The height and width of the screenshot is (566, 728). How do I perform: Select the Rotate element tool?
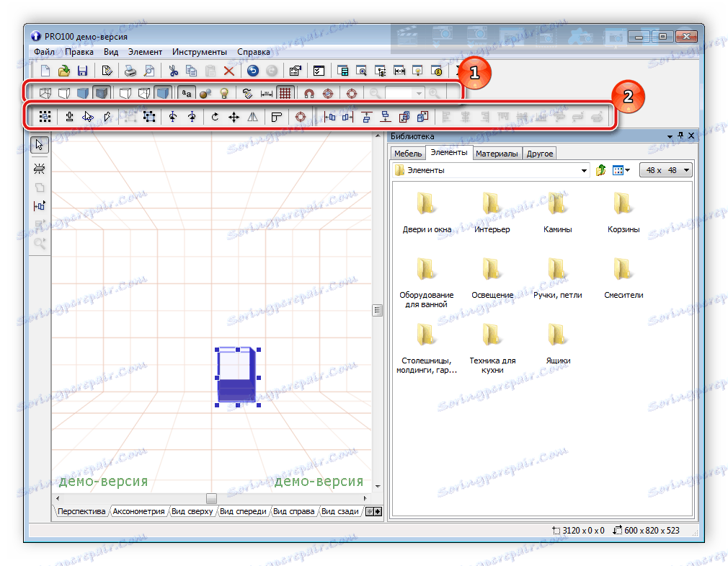tap(215, 117)
